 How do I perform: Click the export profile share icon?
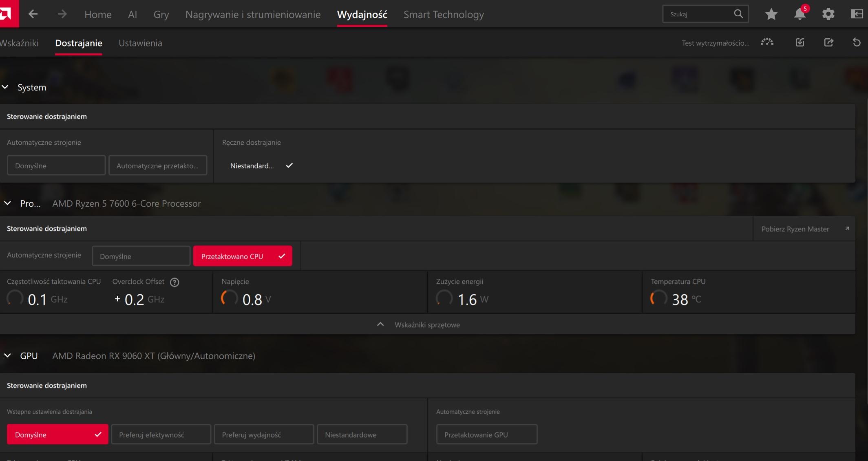(x=828, y=42)
